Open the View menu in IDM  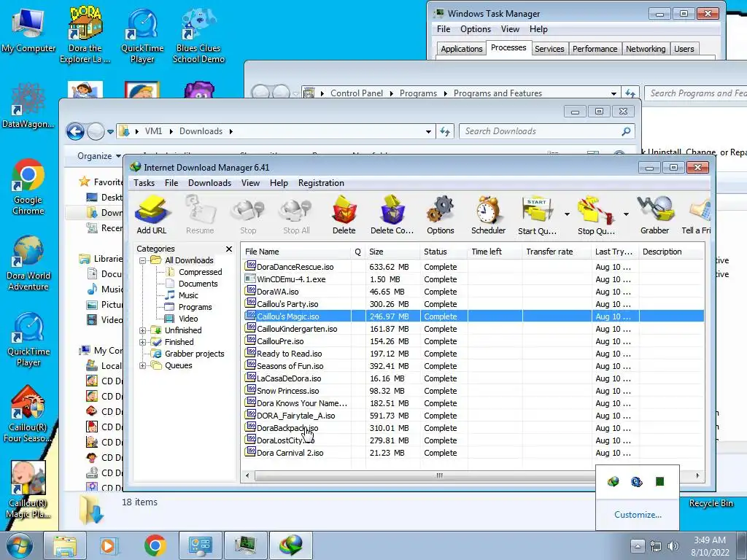coord(251,183)
